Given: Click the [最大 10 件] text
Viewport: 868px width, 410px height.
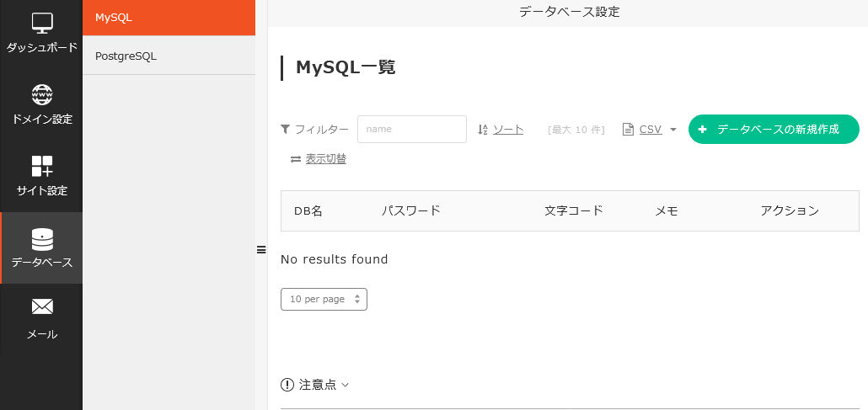Looking at the screenshot, I should pyautogui.click(x=576, y=130).
